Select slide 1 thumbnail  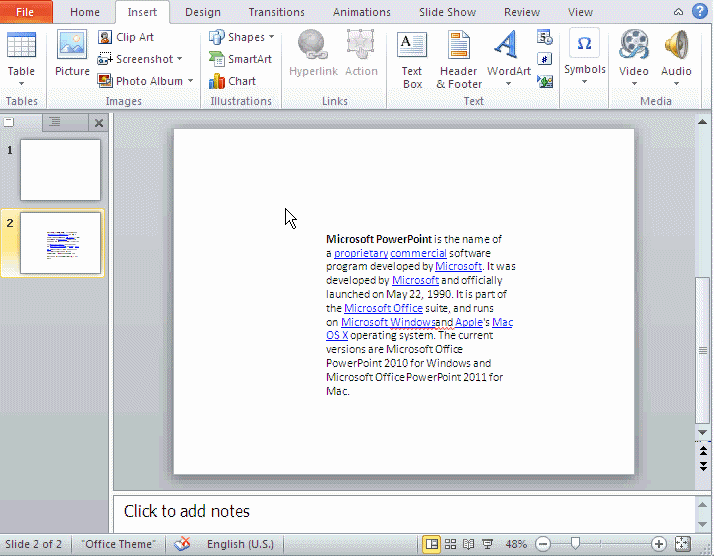(x=61, y=169)
